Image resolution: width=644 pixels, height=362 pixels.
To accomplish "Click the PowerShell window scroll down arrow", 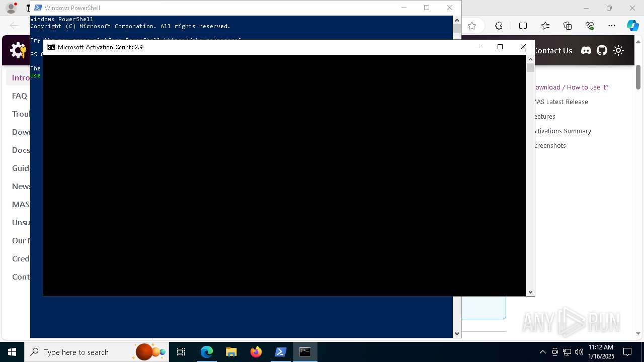I will point(457,333).
